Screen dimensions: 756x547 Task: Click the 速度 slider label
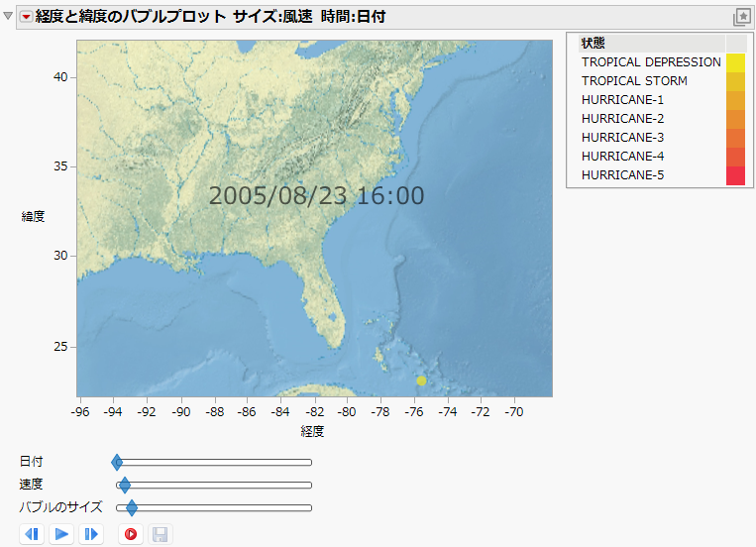pos(32,485)
